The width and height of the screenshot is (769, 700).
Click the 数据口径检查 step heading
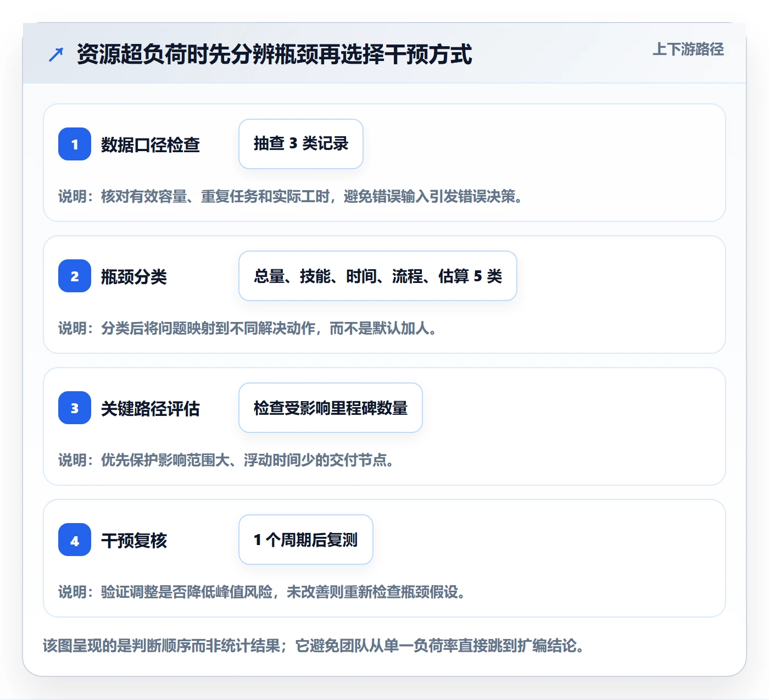151,145
